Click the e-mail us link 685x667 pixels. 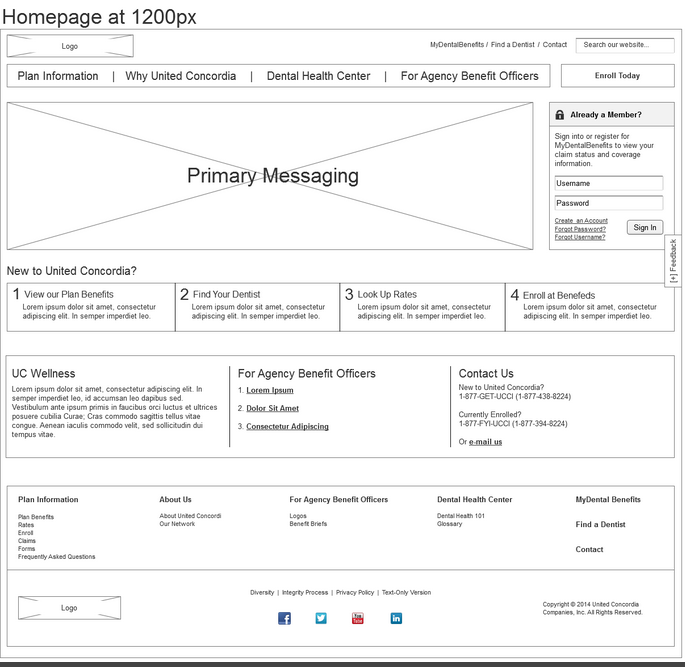click(485, 442)
